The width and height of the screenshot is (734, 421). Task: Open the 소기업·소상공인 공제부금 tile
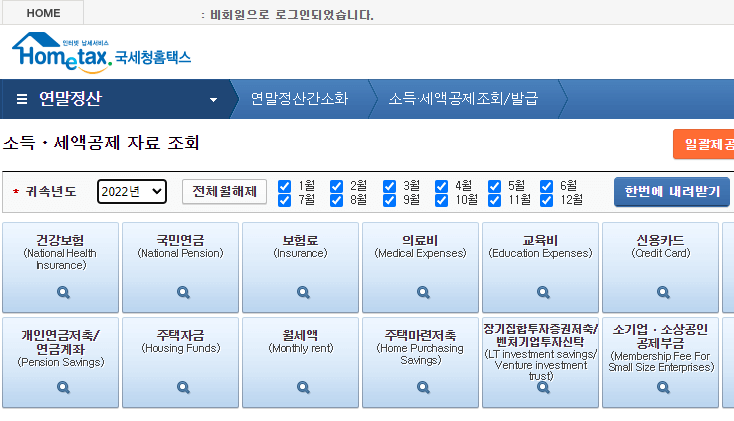click(x=660, y=362)
